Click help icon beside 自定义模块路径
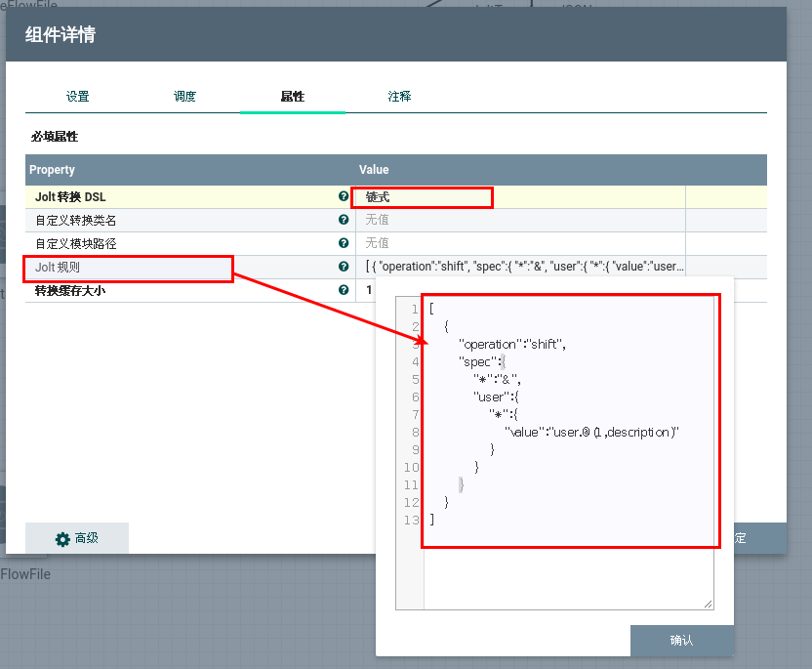This screenshot has width=812, height=669. (344, 243)
